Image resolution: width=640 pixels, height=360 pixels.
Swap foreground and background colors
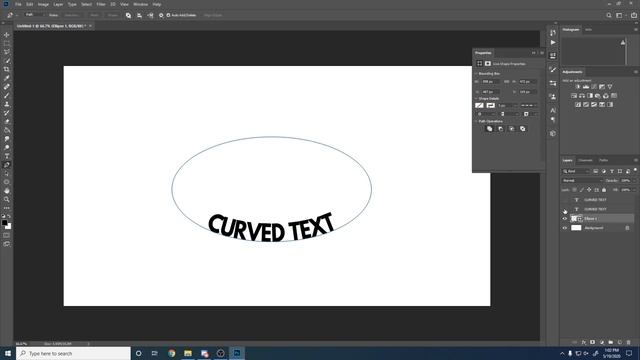coord(9,216)
